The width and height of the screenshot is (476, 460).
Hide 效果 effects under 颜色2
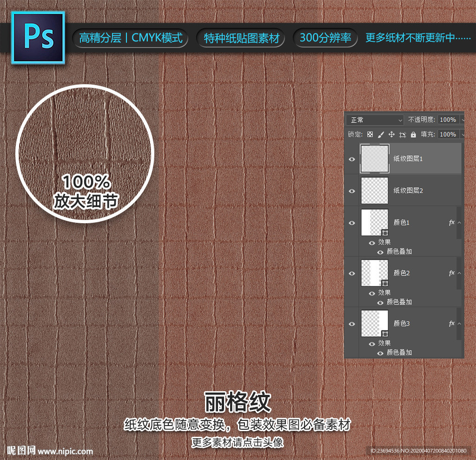point(372,293)
